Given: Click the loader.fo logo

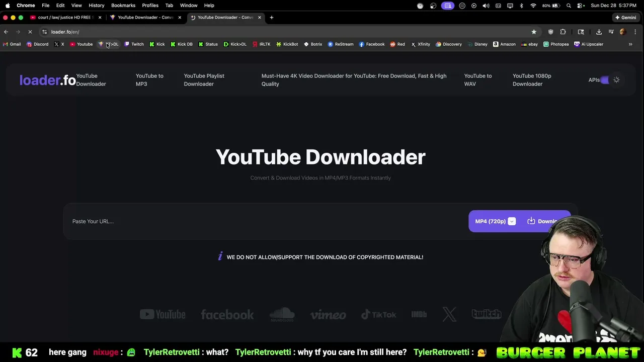Looking at the screenshot, I should (x=47, y=80).
